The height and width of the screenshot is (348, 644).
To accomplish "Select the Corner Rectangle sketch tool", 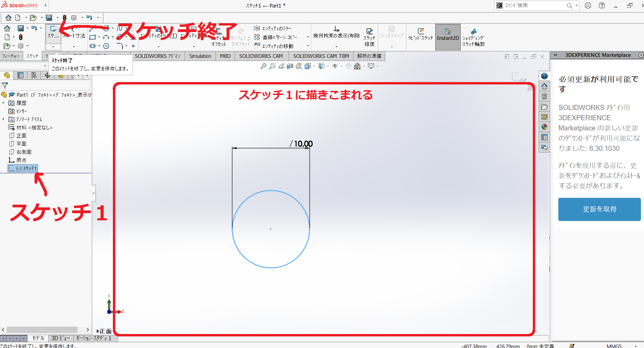I will (92, 37).
